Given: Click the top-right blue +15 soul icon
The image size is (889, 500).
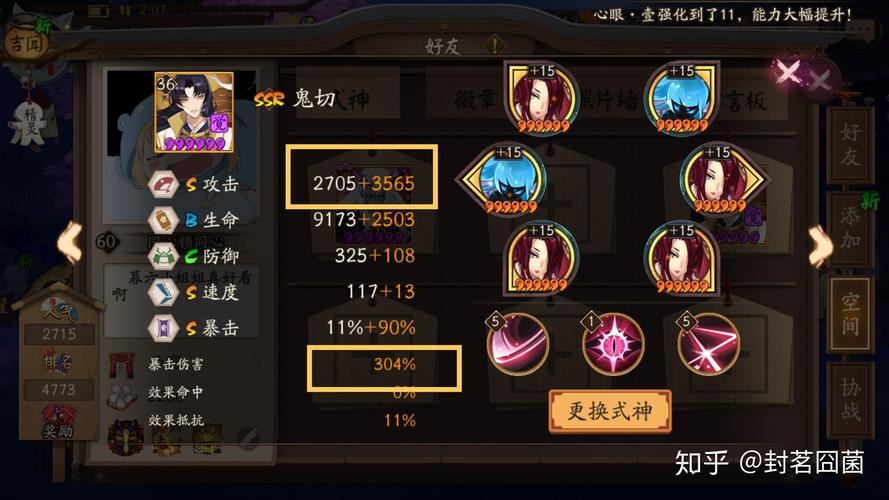Looking at the screenshot, I should coord(681,98).
